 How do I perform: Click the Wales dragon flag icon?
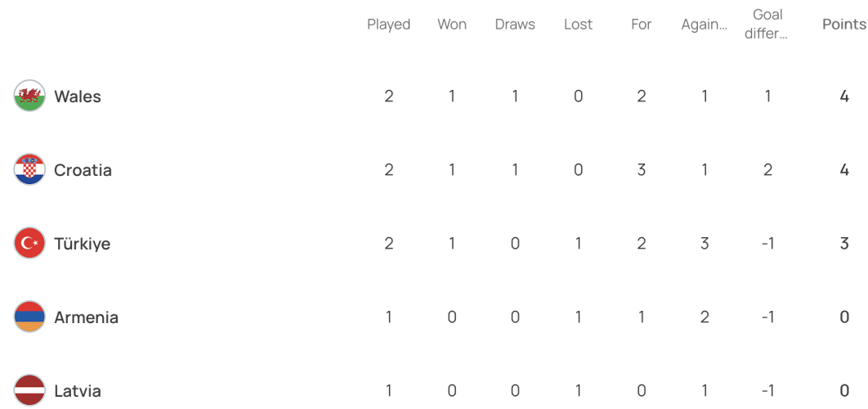[29, 96]
